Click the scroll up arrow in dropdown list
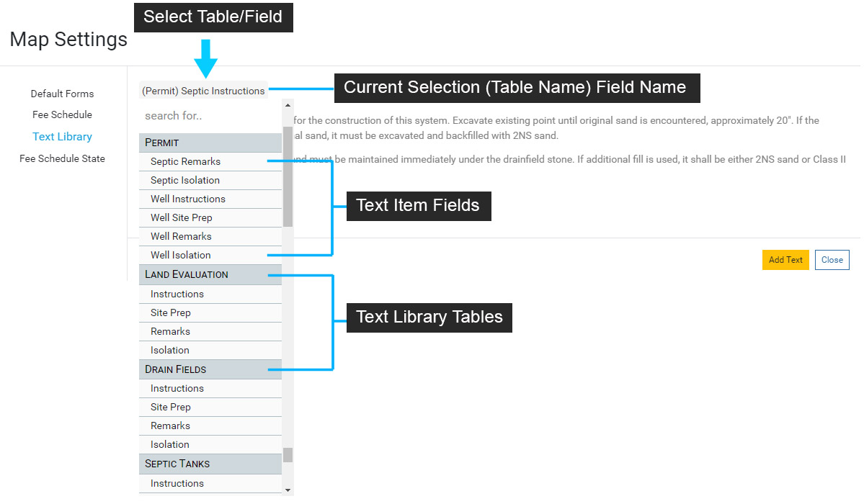Screen dimensions: 864x504 click(x=288, y=105)
